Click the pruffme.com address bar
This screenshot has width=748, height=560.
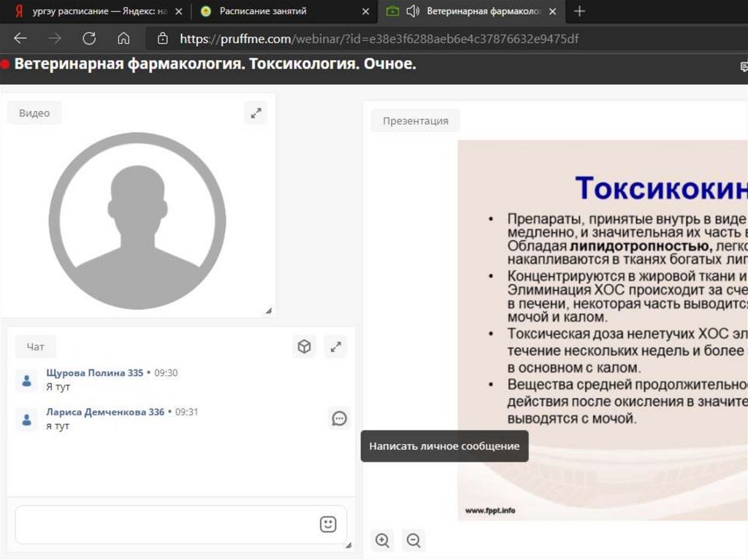380,39
